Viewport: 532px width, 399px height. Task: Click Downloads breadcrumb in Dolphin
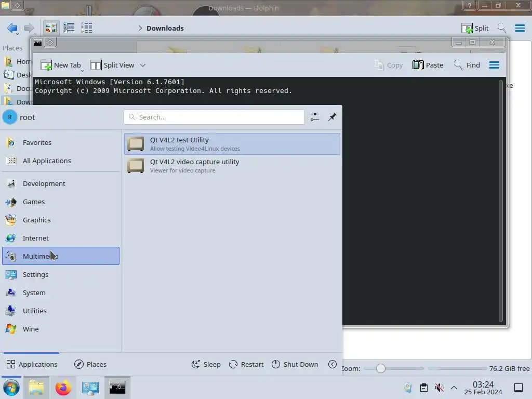pyautogui.click(x=165, y=28)
